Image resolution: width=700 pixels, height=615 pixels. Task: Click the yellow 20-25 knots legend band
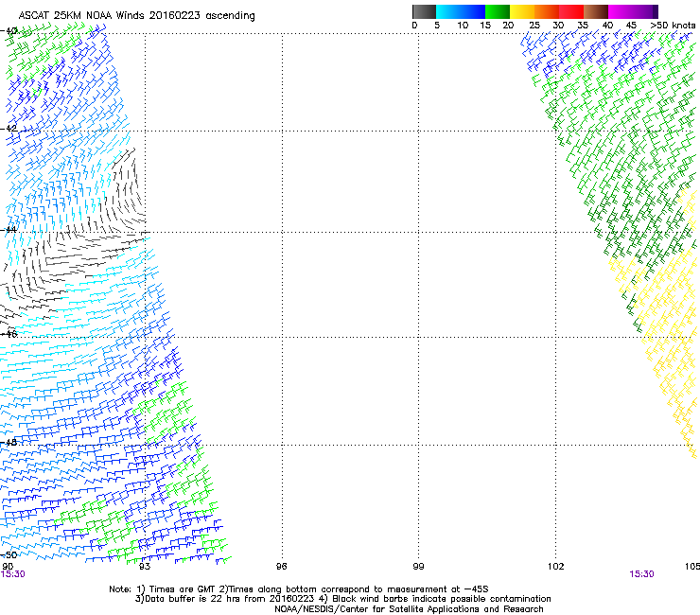(x=522, y=11)
